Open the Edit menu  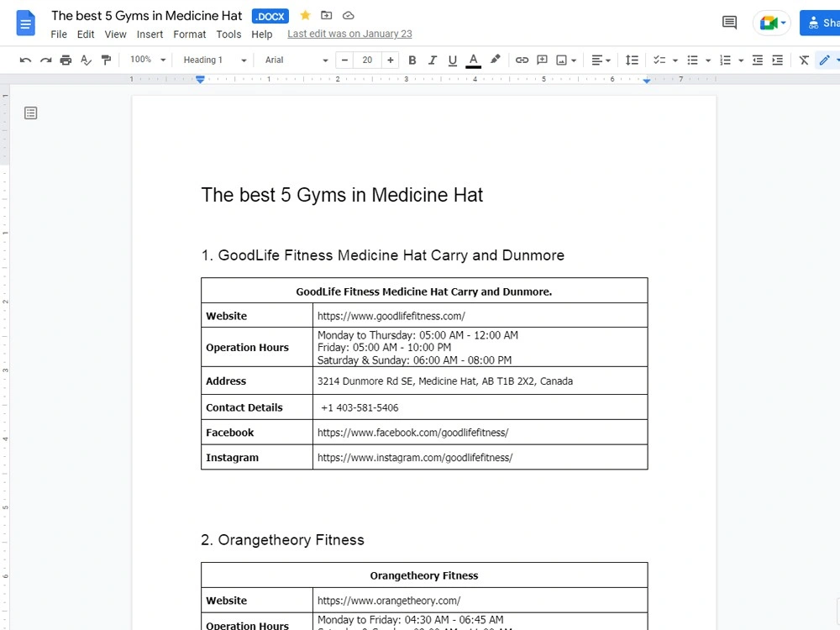[x=86, y=34]
